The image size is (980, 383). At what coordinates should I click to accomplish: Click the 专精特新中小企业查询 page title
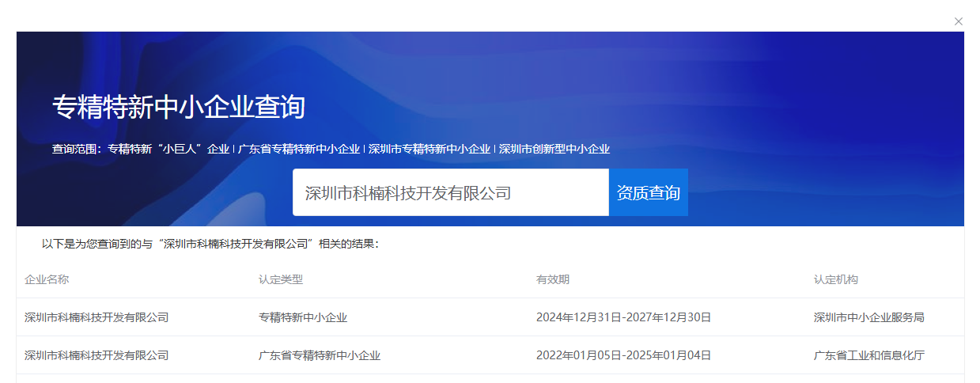[179, 107]
